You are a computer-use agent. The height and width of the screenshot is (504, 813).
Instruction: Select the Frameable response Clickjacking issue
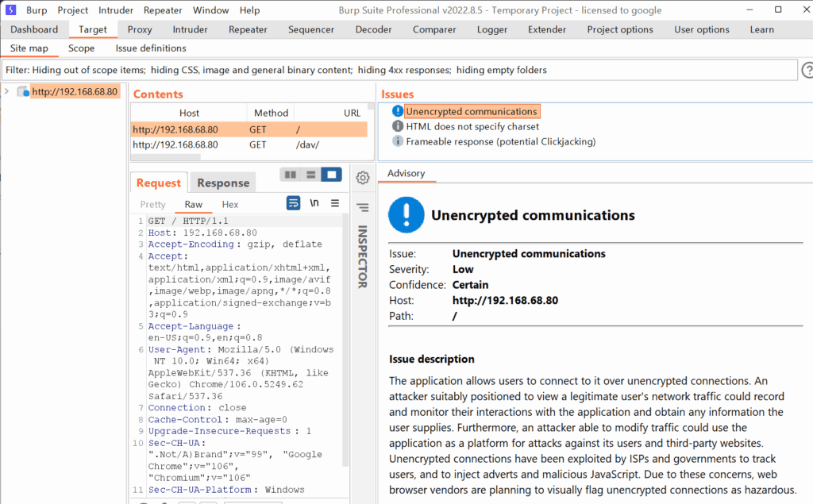coord(500,141)
